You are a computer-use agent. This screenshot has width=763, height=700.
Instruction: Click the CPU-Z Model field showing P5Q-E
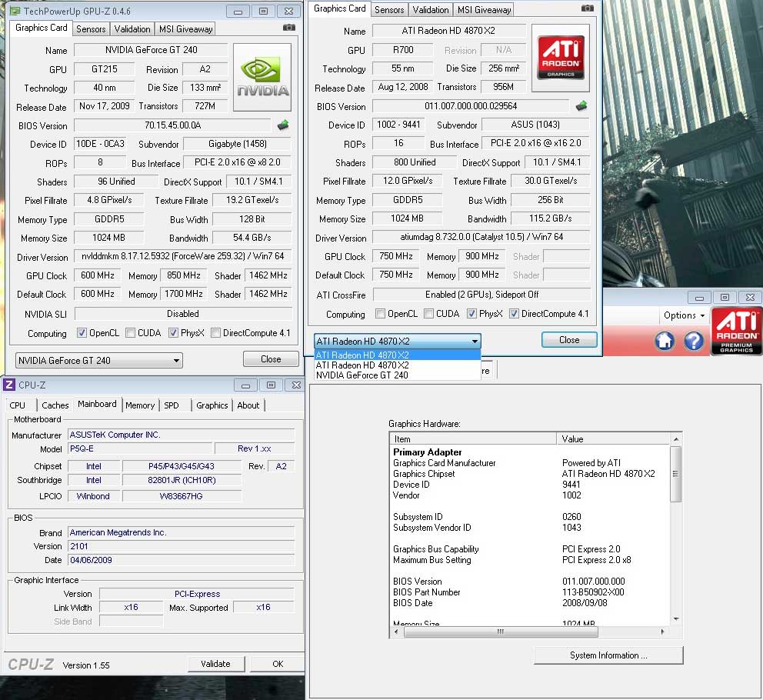point(141,448)
